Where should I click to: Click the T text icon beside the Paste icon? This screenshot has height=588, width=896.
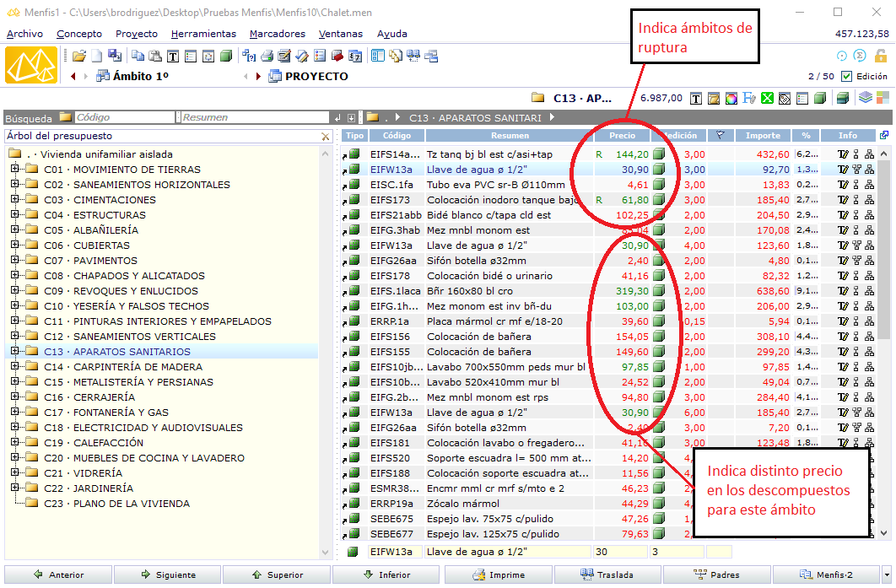pos(173,56)
